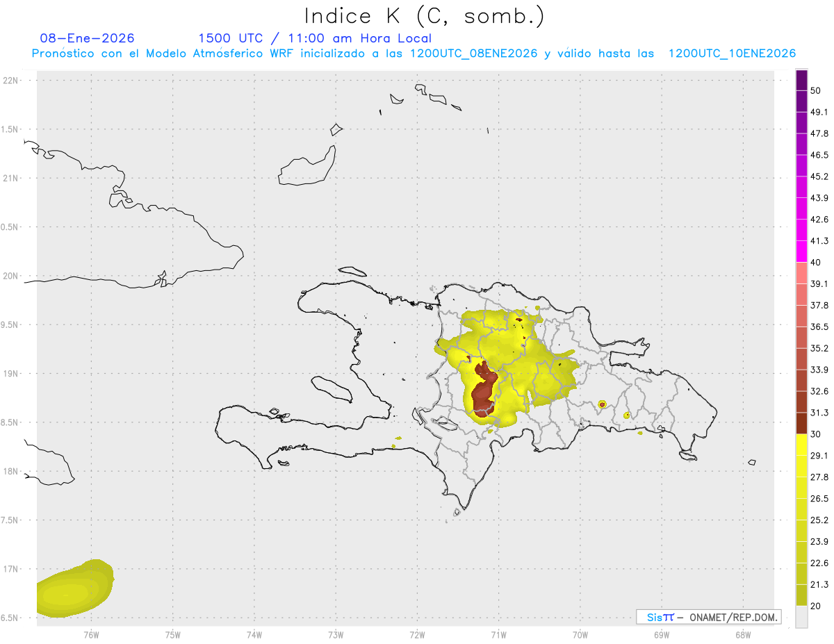Viewport: 834px width, 644px height.
Task: Click the magenta swatch between 40 and 41.3
Action: pyautogui.click(x=801, y=251)
